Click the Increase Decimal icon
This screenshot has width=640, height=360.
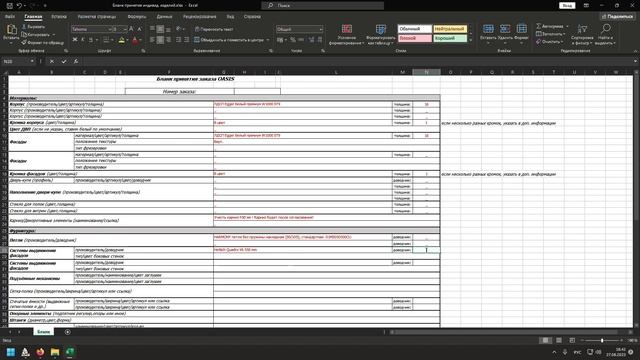click(x=311, y=40)
